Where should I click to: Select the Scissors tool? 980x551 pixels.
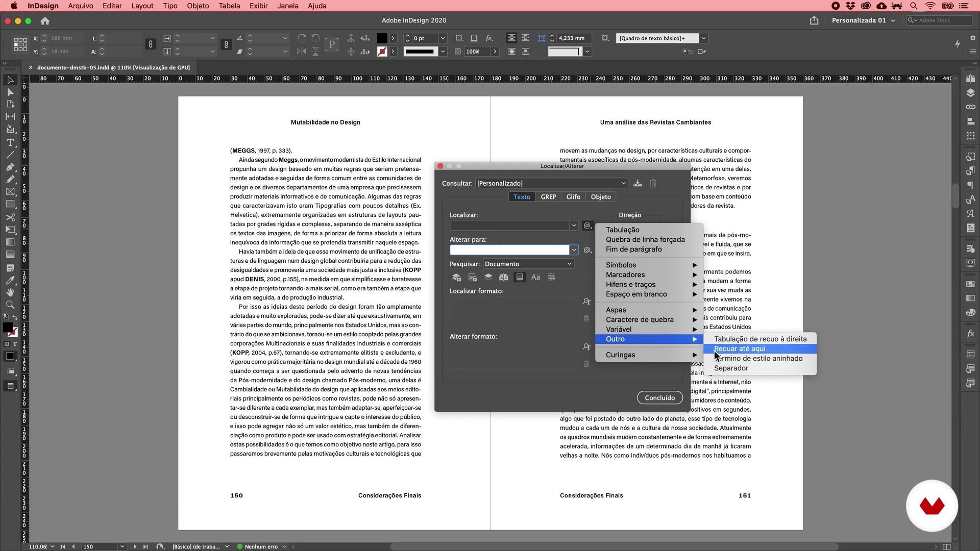click(10, 217)
